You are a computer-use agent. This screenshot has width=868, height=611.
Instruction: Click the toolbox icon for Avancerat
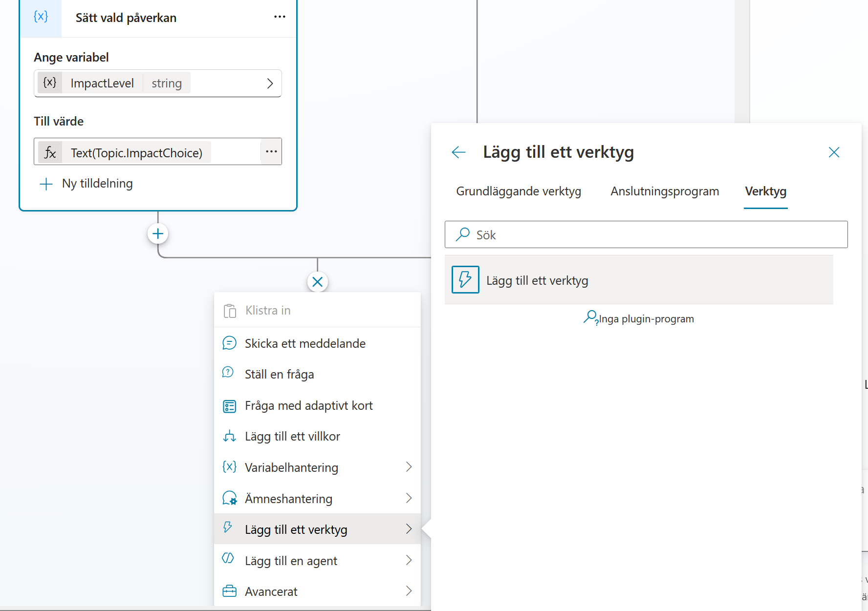click(x=229, y=591)
